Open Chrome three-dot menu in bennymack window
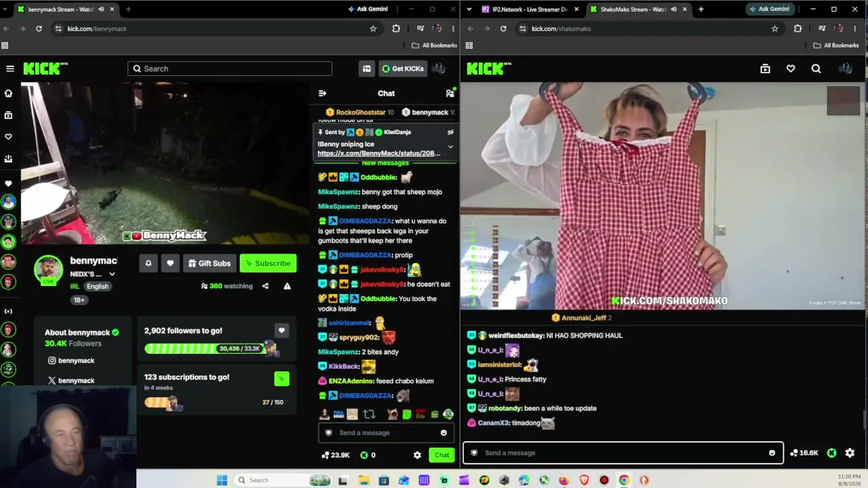This screenshot has width=868, height=488. [453, 28]
